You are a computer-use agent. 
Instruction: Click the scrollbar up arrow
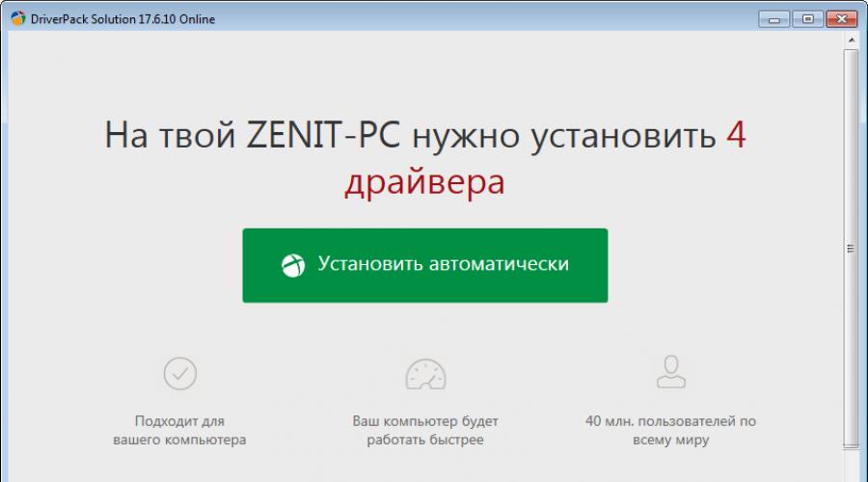851,40
